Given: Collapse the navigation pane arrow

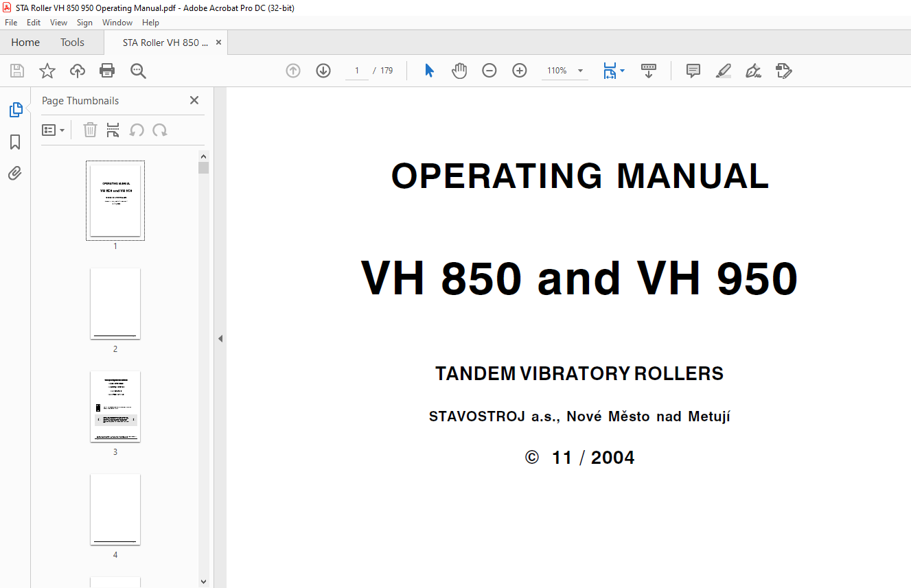Looking at the screenshot, I should 220,338.
